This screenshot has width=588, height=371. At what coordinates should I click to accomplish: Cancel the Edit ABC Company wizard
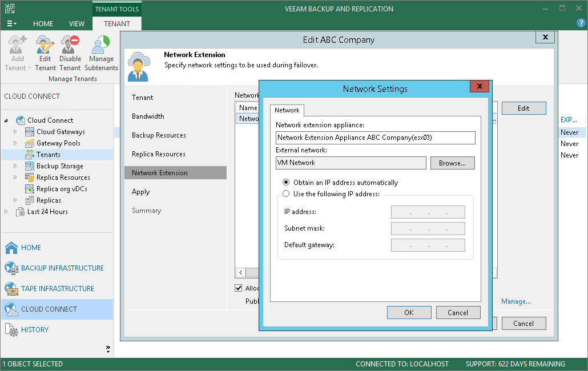[x=523, y=324]
